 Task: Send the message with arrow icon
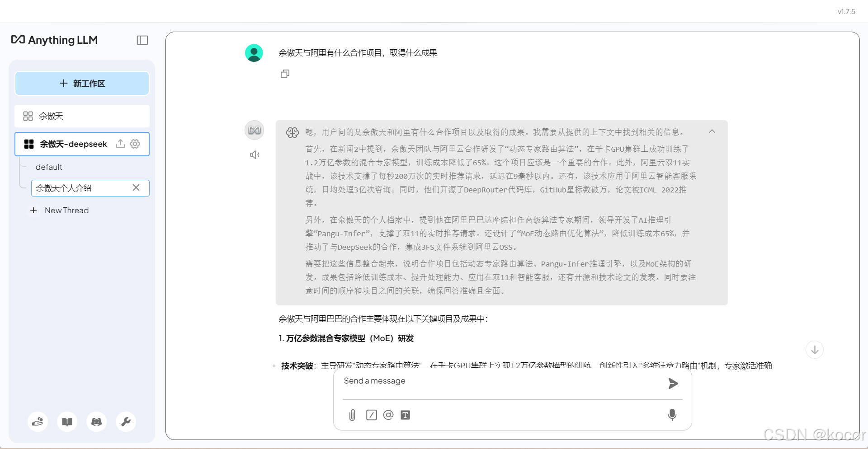[x=673, y=384]
